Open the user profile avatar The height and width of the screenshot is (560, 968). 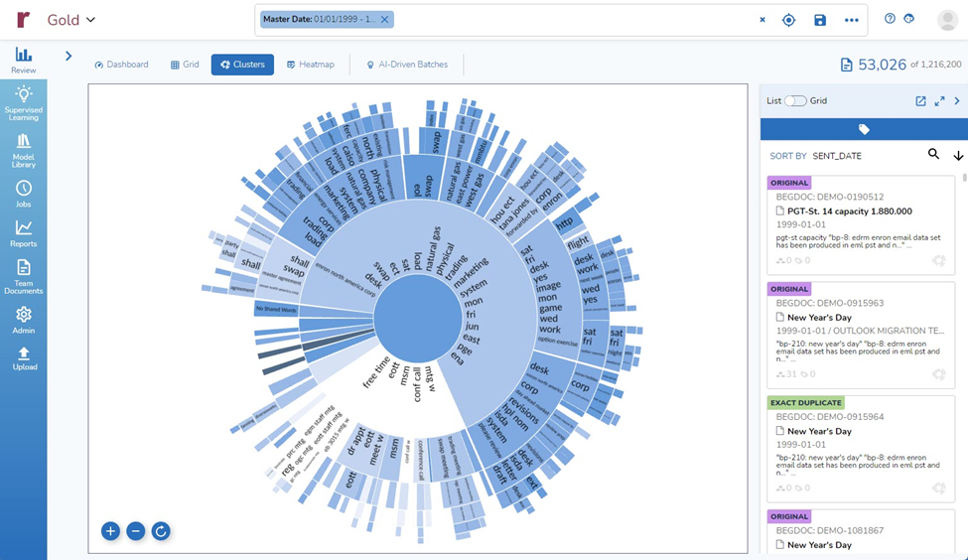point(947,20)
